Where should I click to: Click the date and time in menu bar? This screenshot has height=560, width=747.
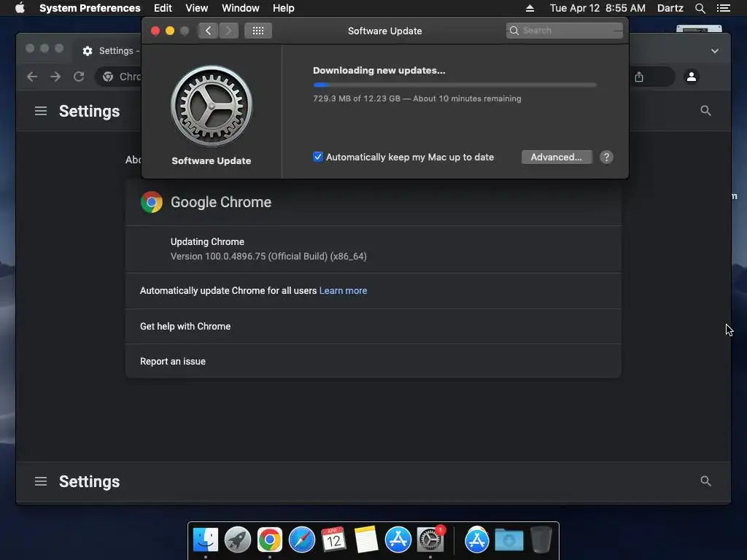coord(597,8)
